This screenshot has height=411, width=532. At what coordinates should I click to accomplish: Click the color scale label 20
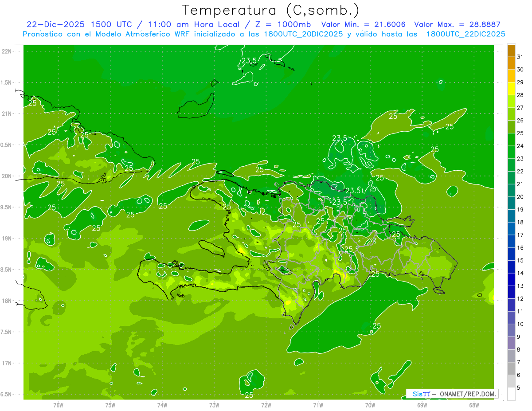tap(520, 196)
